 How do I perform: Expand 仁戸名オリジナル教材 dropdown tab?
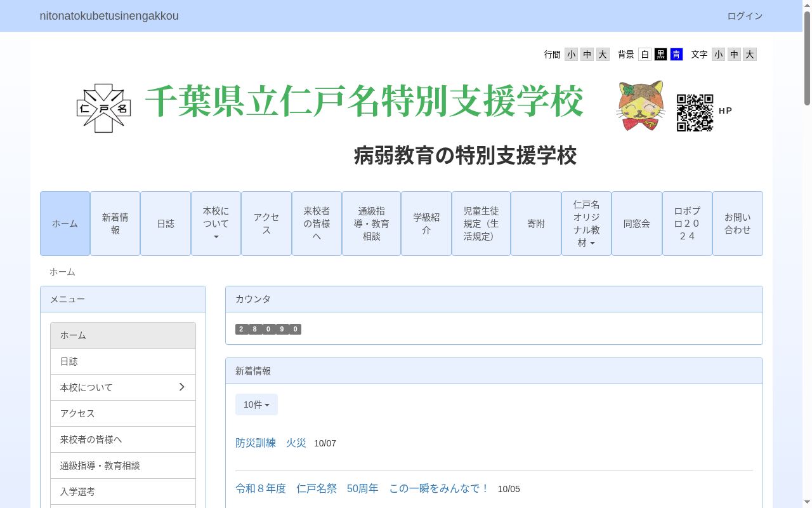586,224
